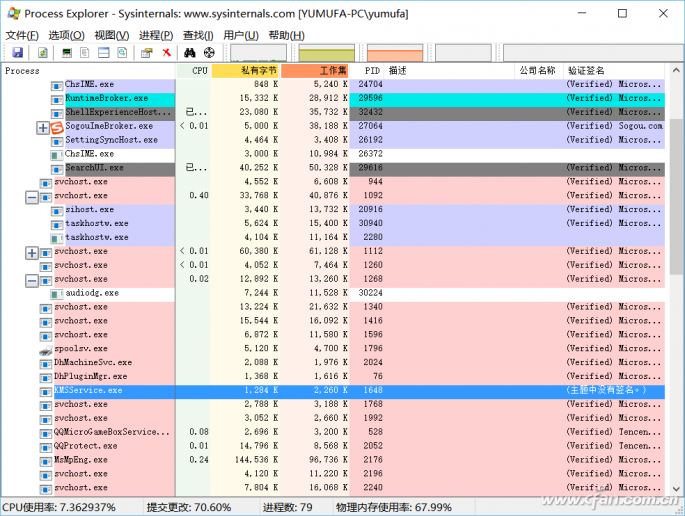Open the 帮助(H) menu
Screen dimensions: 685x516
click(x=287, y=35)
